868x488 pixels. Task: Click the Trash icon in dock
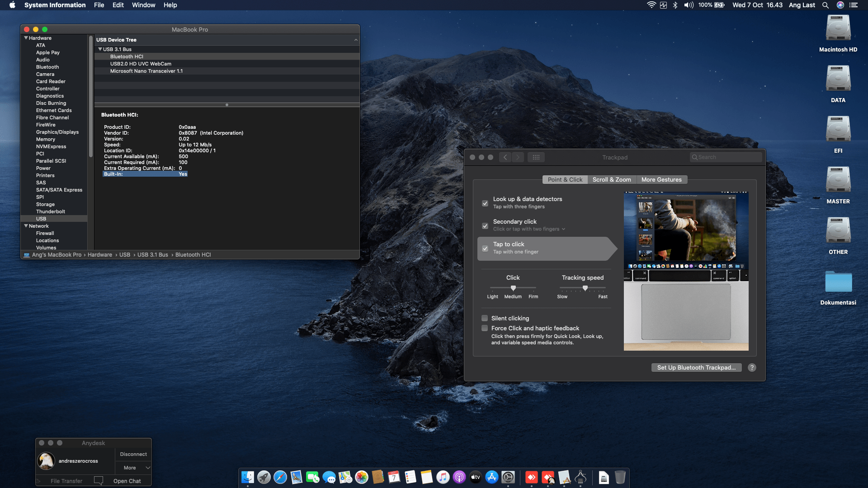(x=620, y=477)
